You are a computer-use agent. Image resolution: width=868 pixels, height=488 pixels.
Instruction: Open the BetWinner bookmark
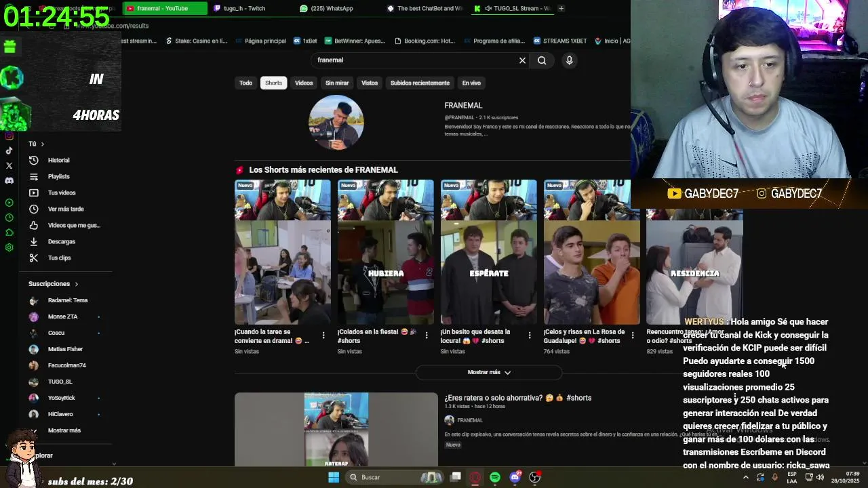[355, 41]
